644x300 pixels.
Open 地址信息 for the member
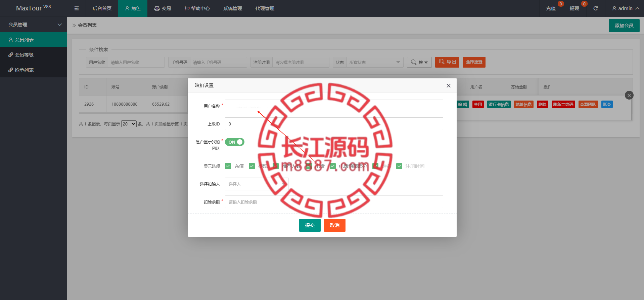[523, 104]
